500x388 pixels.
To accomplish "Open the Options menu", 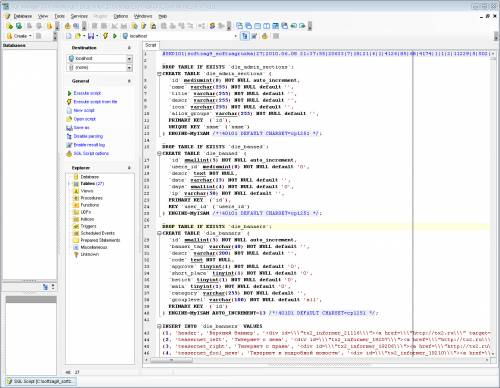I will [x=121, y=16].
